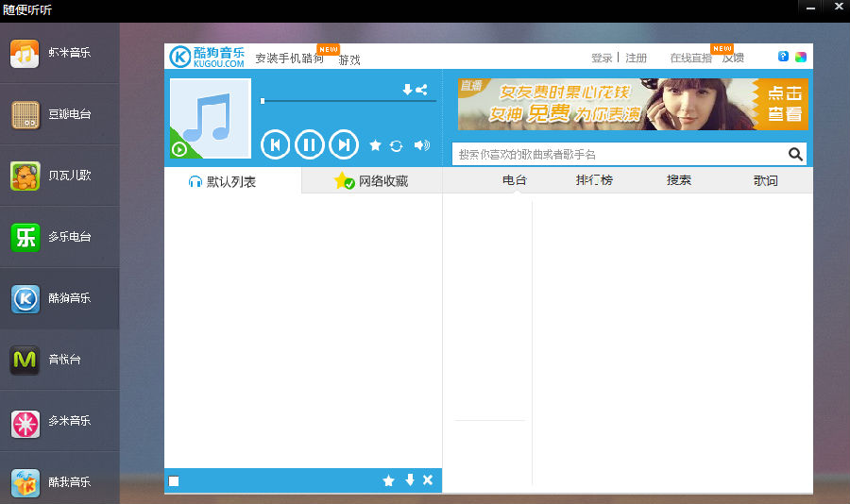The width and height of the screenshot is (850, 504).
Task: Open 虾米音乐 from the sidebar
Action: tap(59, 54)
